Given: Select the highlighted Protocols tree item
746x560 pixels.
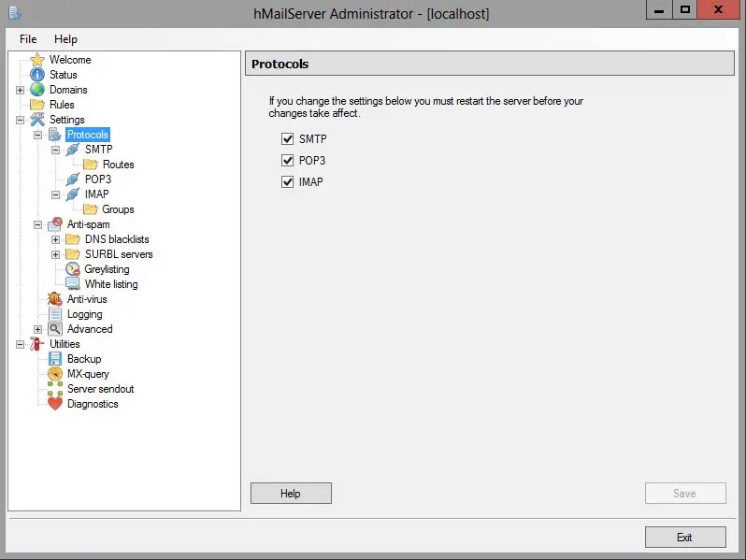Looking at the screenshot, I should [x=88, y=135].
